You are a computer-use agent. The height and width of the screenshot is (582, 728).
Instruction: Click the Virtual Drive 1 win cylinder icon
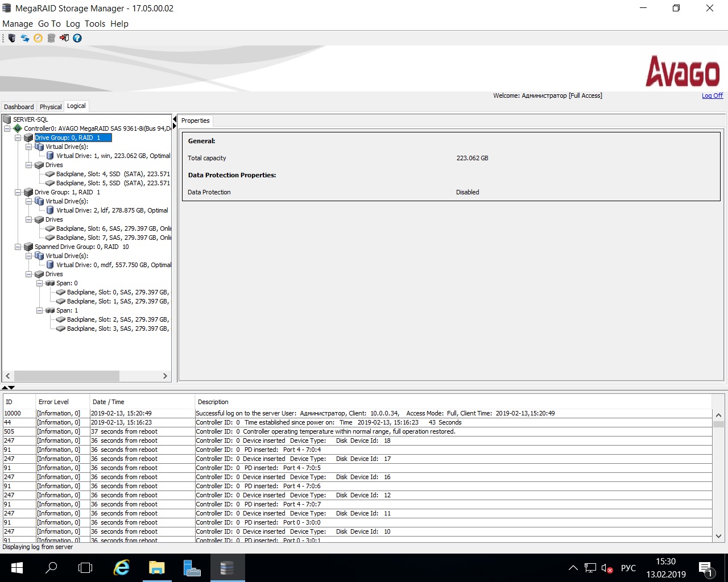(x=50, y=156)
